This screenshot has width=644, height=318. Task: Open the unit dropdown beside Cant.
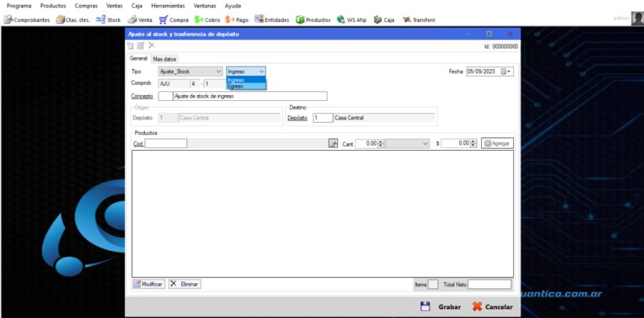coord(408,144)
